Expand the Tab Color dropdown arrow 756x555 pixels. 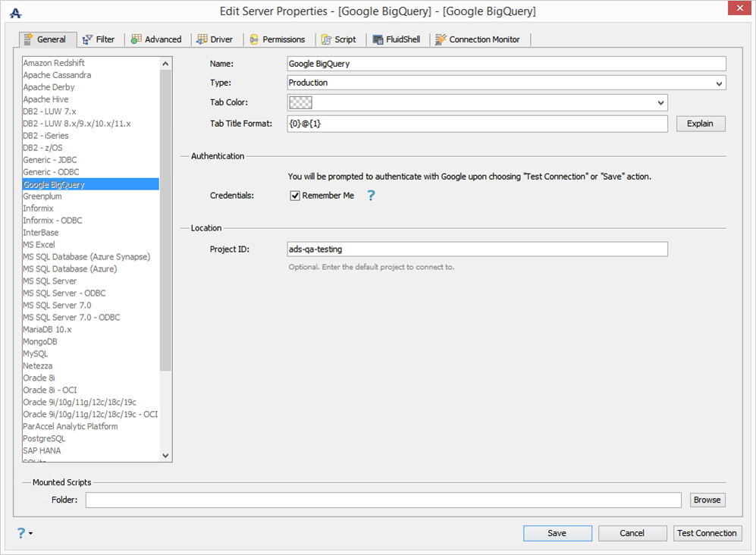point(660,102)
